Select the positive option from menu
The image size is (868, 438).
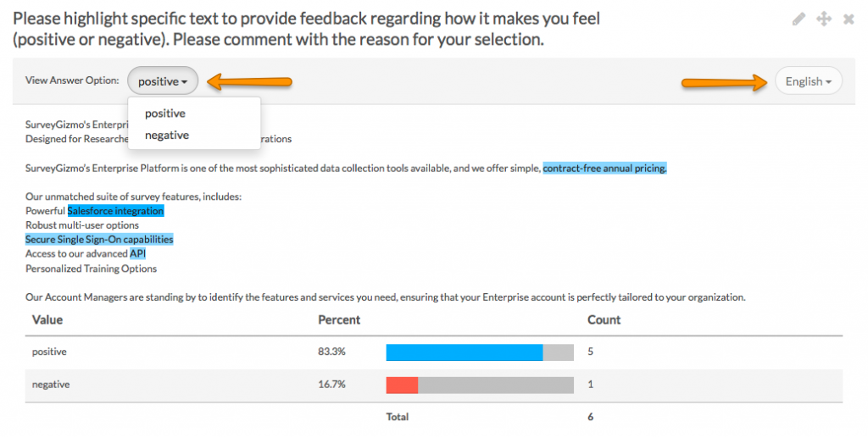(x=165, y=114)
